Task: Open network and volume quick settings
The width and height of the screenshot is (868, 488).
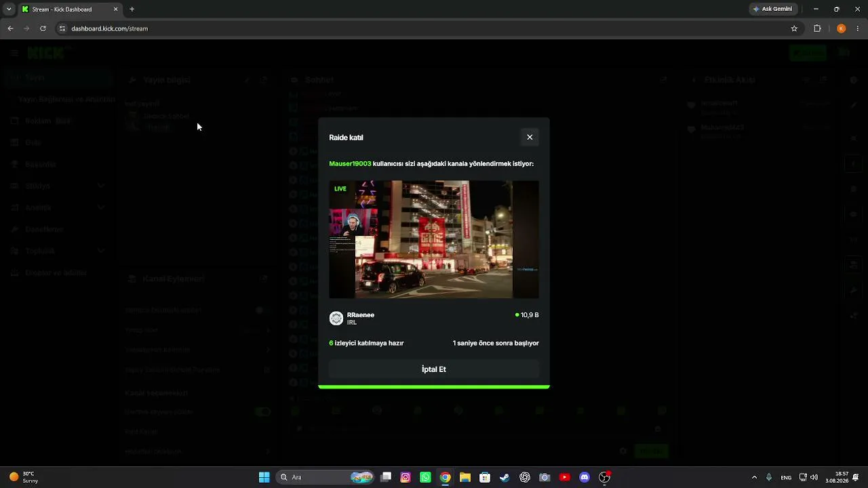Action: pos(808,477)
